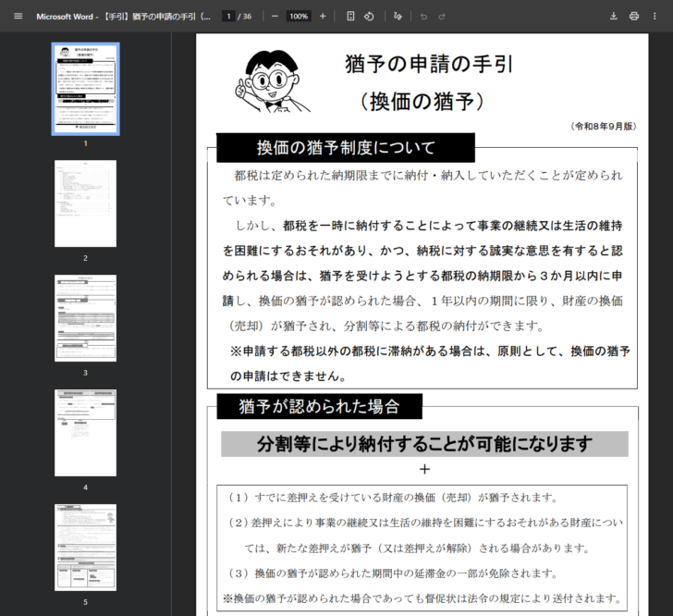
Task: Click the section header 換価の猶予制度について
Action: pyautogui.click(x=346, y=148)
